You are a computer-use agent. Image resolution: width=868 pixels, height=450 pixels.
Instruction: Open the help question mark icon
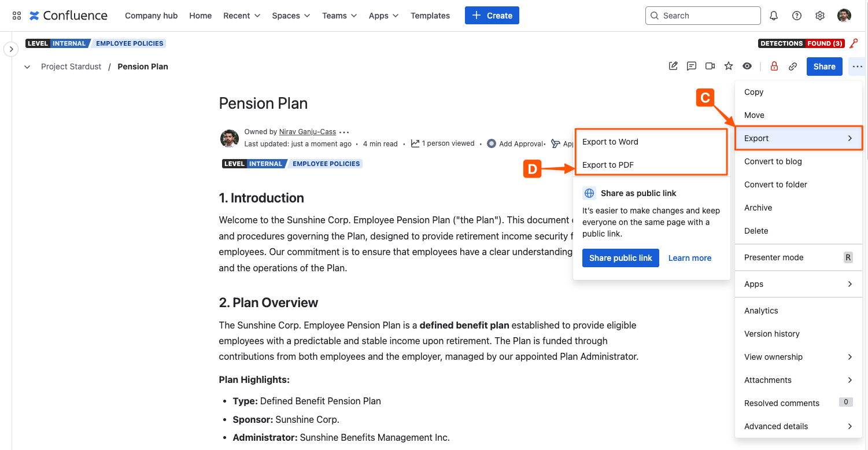pyautogui.click(x=797, y=16)
